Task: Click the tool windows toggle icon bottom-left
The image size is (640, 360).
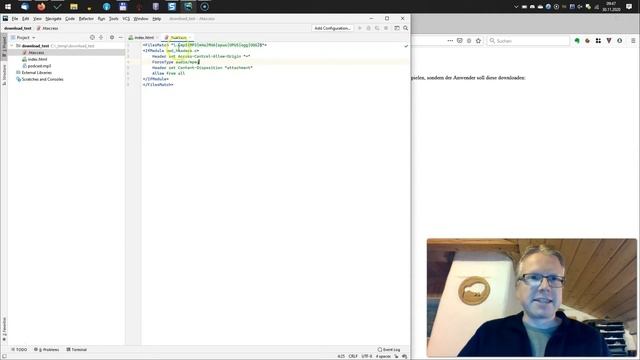Action: 4,356
